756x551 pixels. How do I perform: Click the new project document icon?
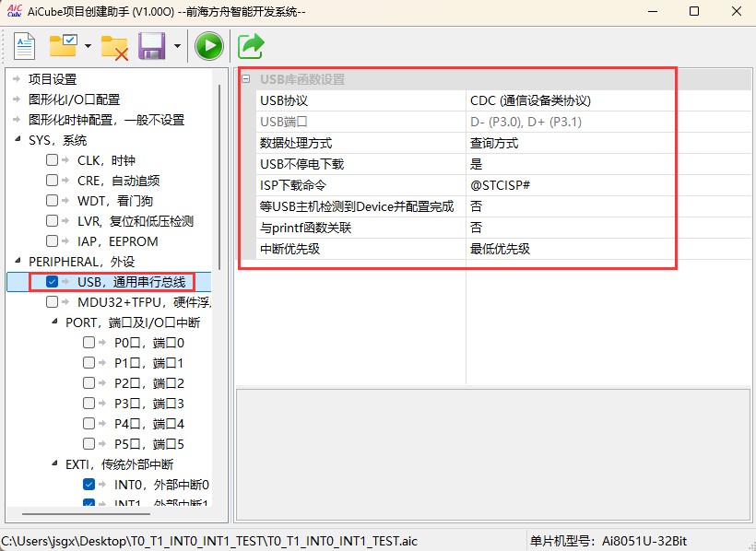25,46
